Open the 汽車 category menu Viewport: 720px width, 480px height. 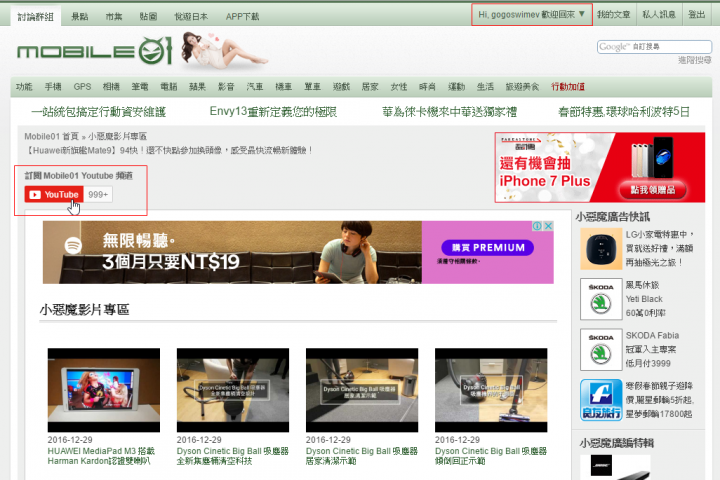(255, 87)
